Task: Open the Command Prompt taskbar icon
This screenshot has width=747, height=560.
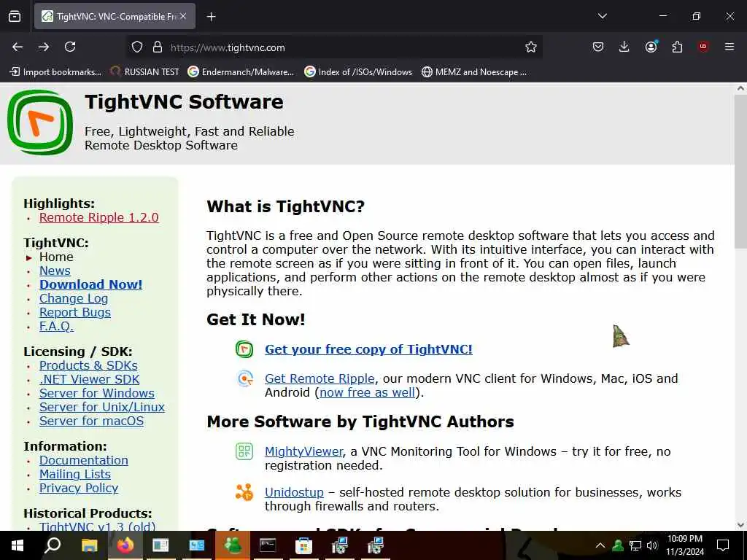Action: point(268,545)
